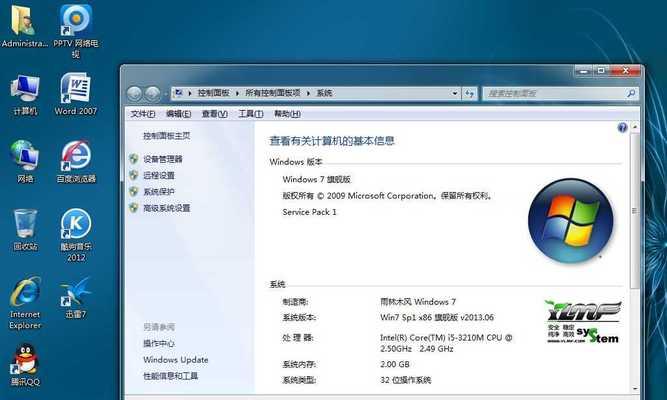
Task: Open 设备管理器 link
Action: (162, 159)
